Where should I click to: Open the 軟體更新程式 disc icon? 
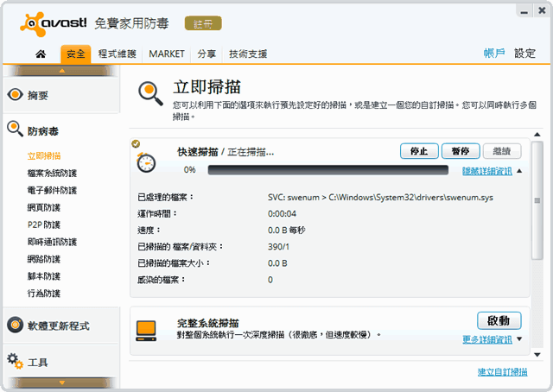16,325
